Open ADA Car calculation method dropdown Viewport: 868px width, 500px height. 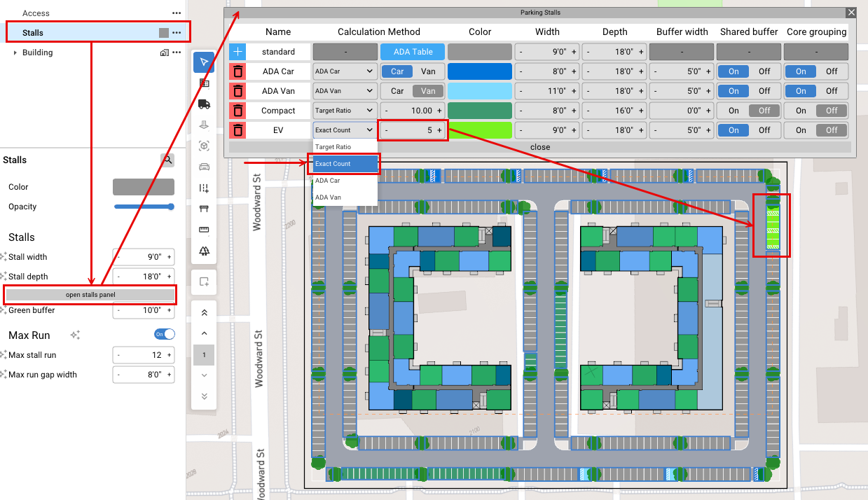(344, 71)
